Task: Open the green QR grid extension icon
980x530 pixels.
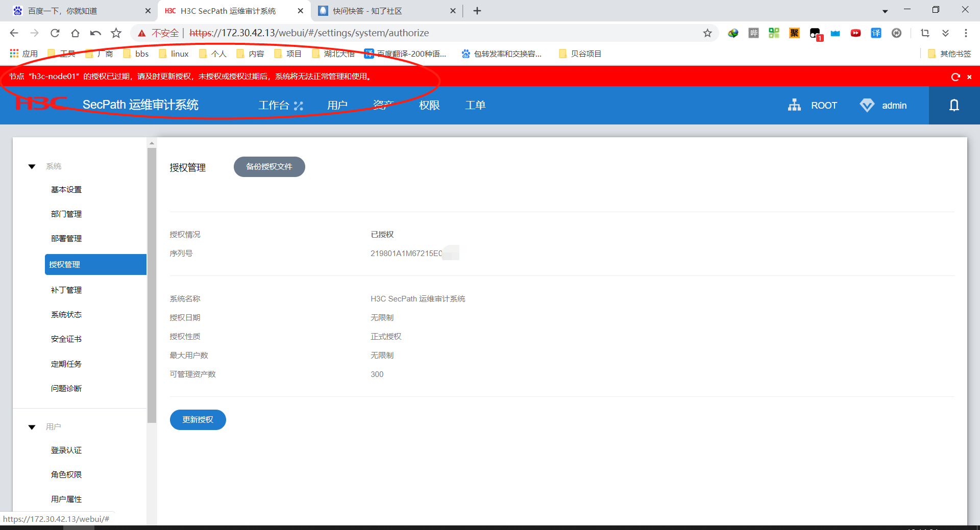Action: click(x=774, y=33)
